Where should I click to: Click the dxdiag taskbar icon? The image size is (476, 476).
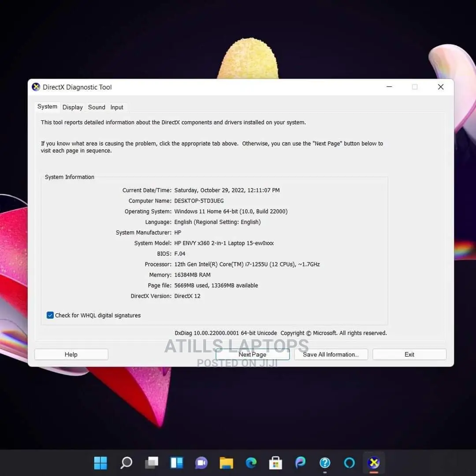tap(374, 463)
